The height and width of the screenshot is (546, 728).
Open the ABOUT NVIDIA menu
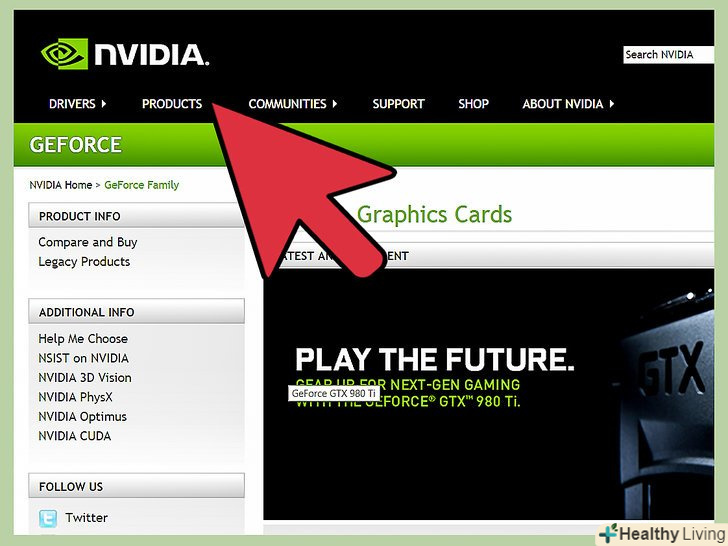pyautogui.click(x=563, y=104)
